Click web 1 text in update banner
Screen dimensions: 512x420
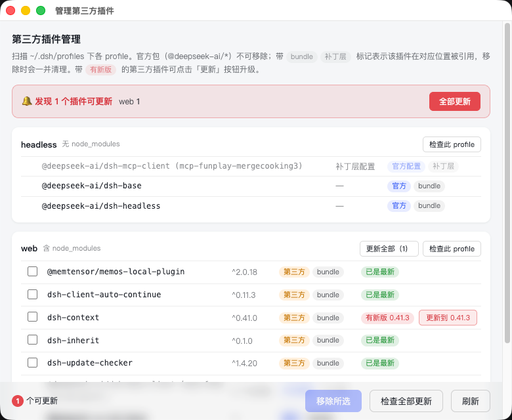point(129,102)
